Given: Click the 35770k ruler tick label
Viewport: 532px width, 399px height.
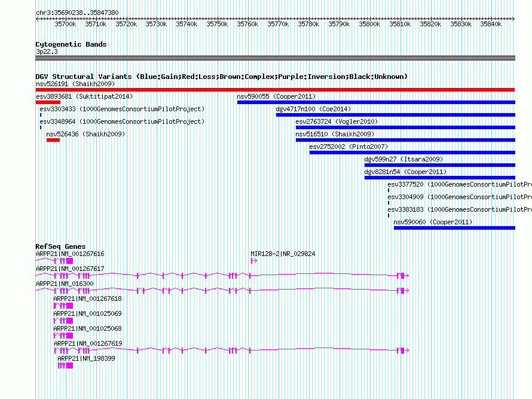Looking at the screenshot, I should click(x=278, y=24).
